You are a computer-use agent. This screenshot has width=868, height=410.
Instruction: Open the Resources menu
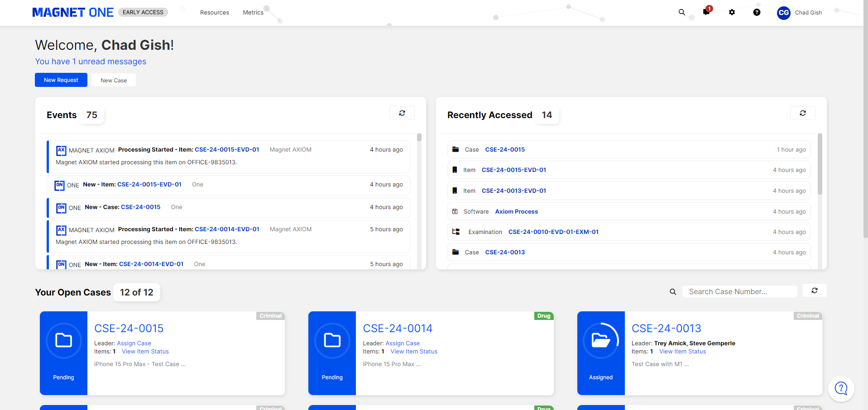[214, 13]
